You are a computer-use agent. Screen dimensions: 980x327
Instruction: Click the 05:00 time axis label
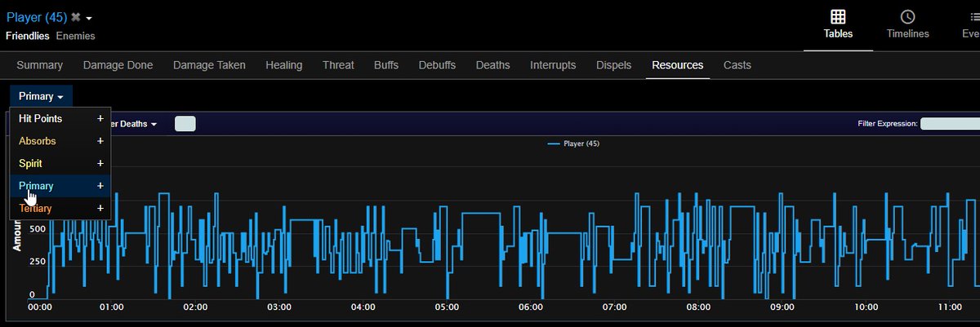click(x=447, y=307)
